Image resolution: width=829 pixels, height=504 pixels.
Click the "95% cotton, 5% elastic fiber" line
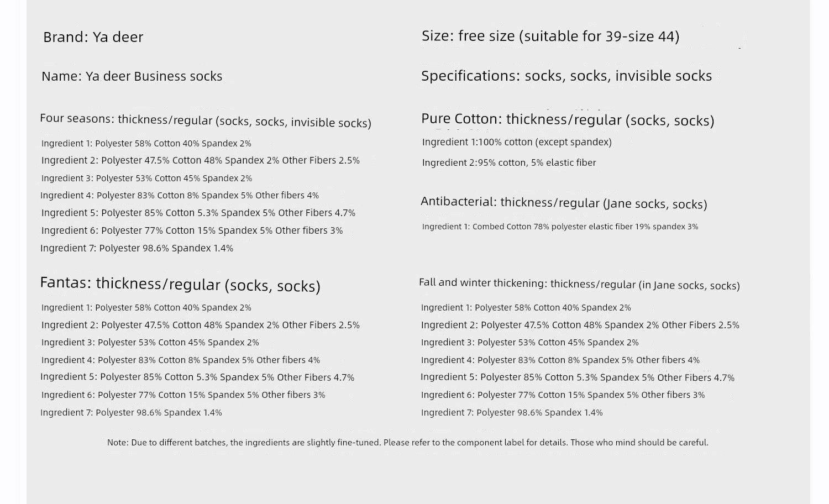tap(509, 162)
